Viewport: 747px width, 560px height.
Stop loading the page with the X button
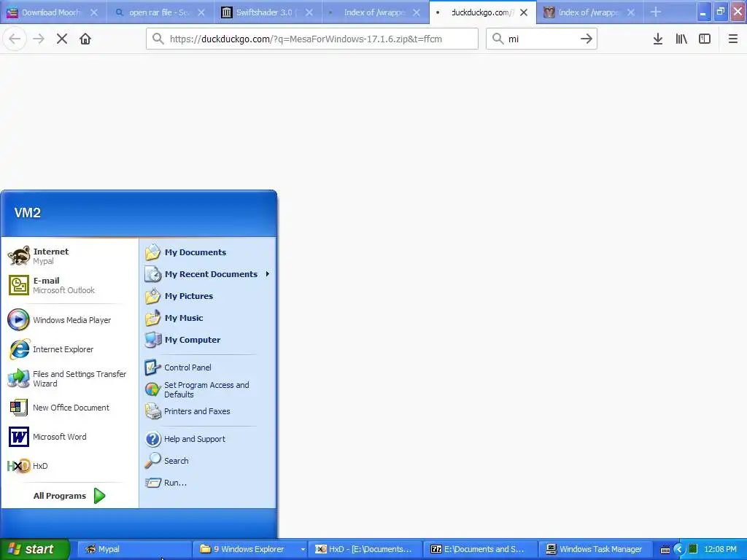click(x=62, y=39)
